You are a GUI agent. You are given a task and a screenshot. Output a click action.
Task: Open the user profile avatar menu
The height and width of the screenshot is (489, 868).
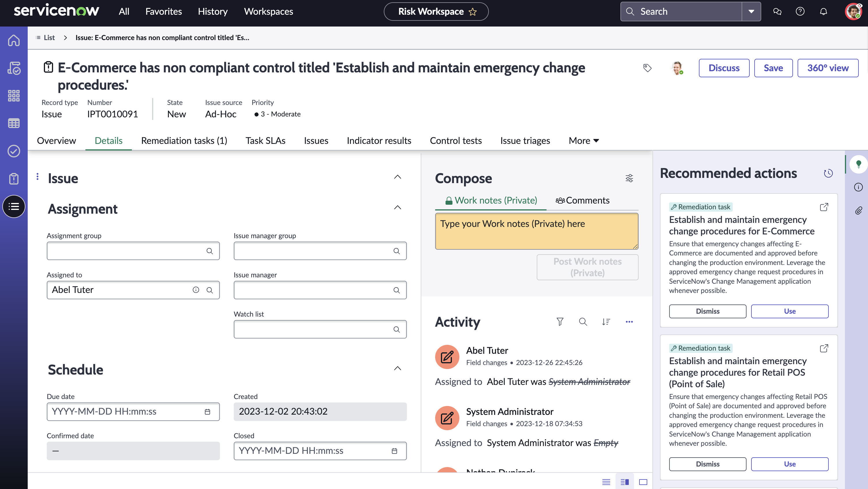854,12
